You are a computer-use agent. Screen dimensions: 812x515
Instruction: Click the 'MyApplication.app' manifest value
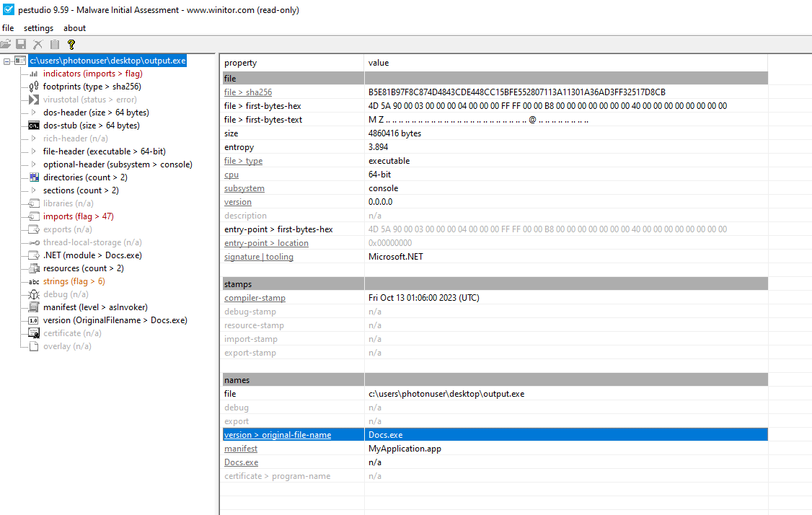coord(405,449)
